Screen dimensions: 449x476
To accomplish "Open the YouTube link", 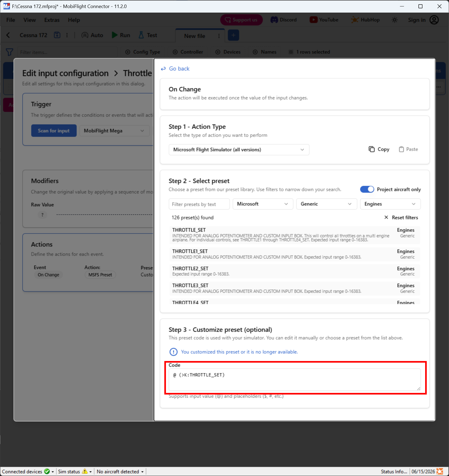I will (324, 20).
